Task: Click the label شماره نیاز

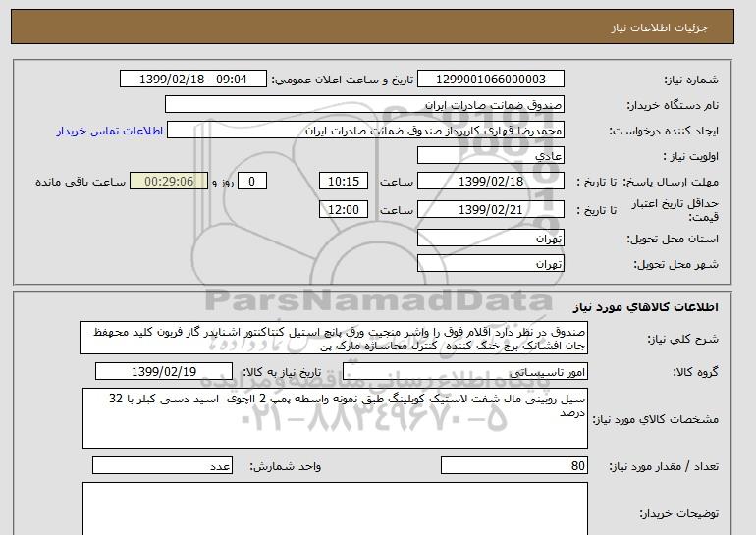Action: pos(691,80)
